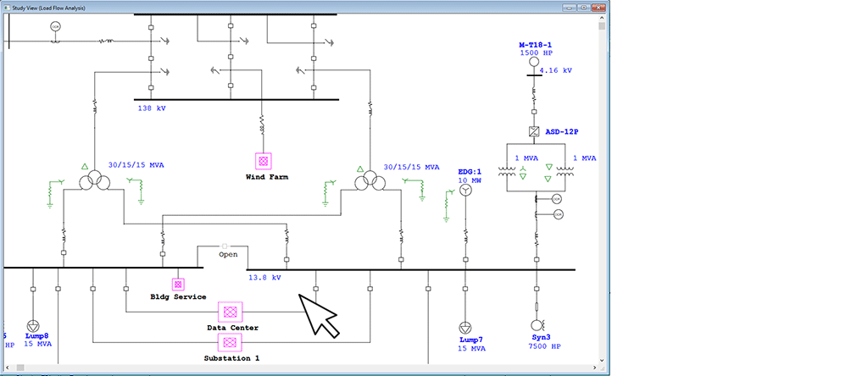Viewport: 868px width, 376px height.
Task: Click the horizontal scrollbar left arrow
Action: (8, 369)
